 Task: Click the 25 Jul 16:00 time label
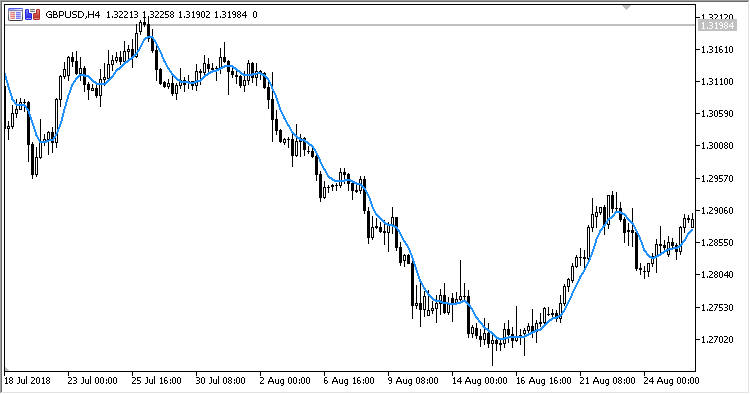pos(156,381)
